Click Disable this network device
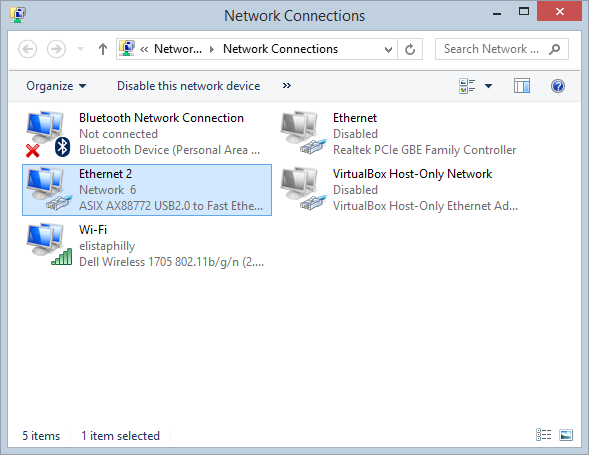This screenshot has height=455, width=589. coord(189,86)
